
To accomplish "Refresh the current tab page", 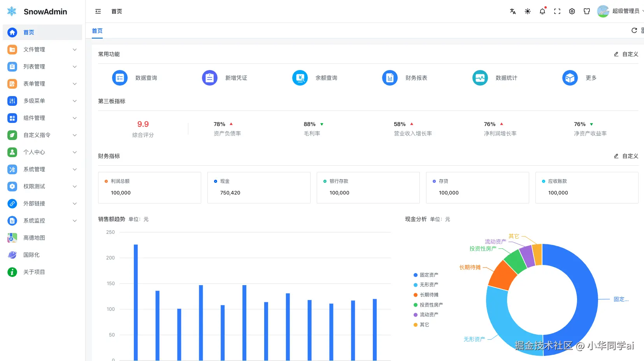I will click(634, 30).
